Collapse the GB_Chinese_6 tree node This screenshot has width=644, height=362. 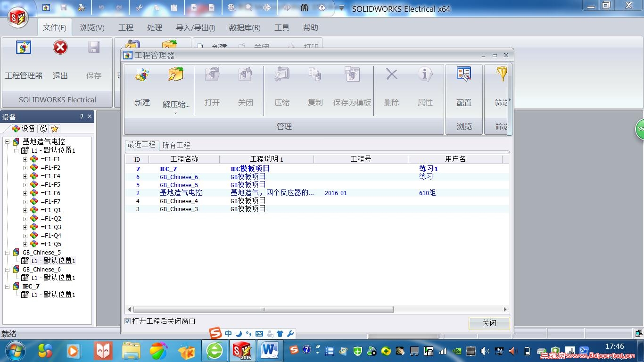[8, 270]
